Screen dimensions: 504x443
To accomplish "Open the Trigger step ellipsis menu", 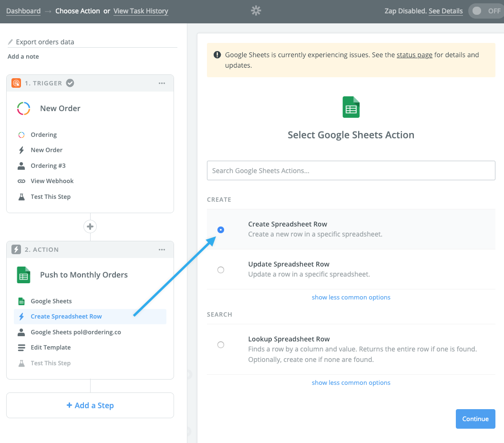I will 162,83.
